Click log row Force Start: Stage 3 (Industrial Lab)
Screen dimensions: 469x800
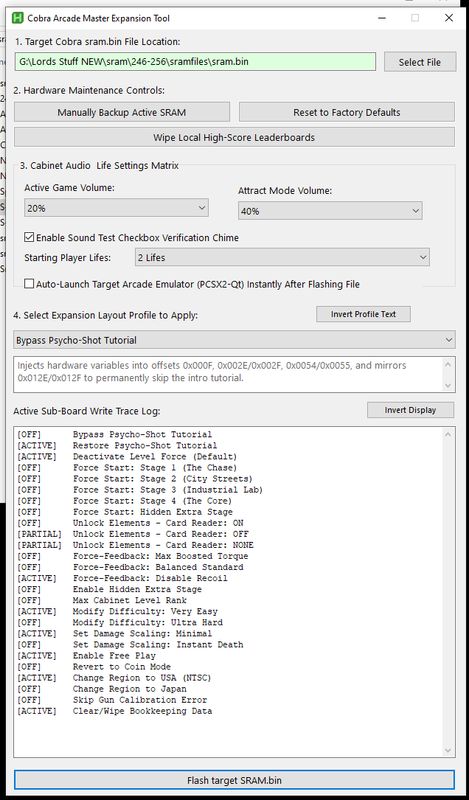point(140,490)
